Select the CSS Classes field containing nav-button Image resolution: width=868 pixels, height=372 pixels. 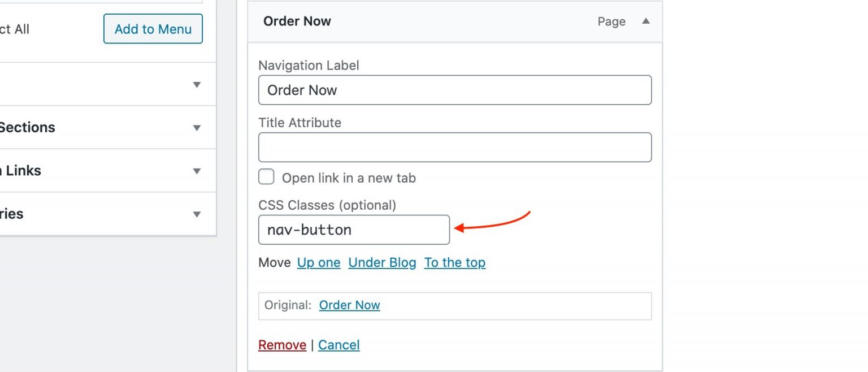[x=353, y=230]
